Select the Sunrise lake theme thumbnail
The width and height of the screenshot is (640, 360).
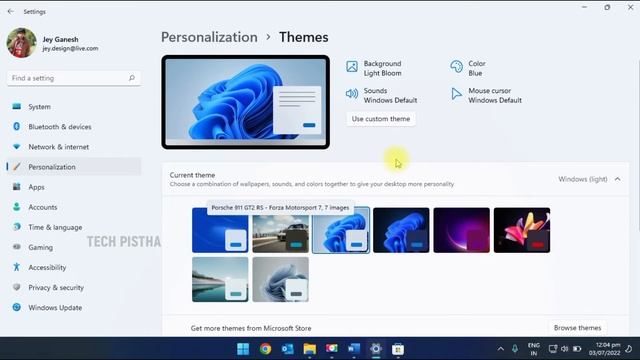tap(220, 279)
